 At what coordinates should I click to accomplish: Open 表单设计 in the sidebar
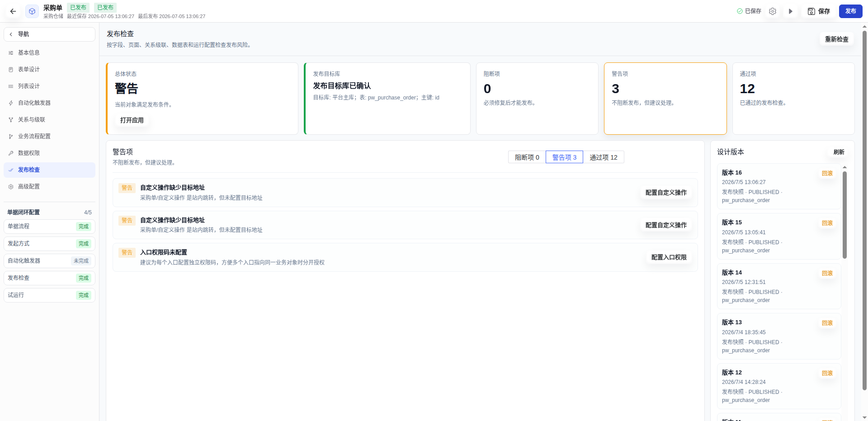coord(49,70)
